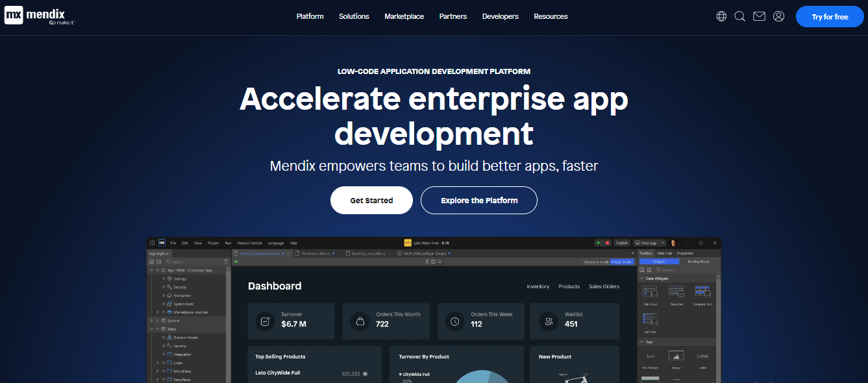Open the Solutions nav menu
The width and height of the screenshot is (868, 383).
point(354,16)
